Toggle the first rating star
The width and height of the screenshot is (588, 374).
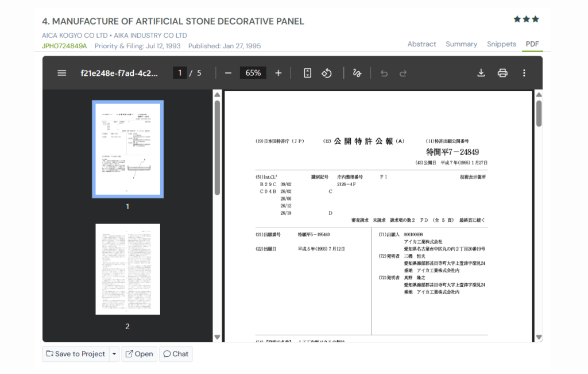(516, 18)
